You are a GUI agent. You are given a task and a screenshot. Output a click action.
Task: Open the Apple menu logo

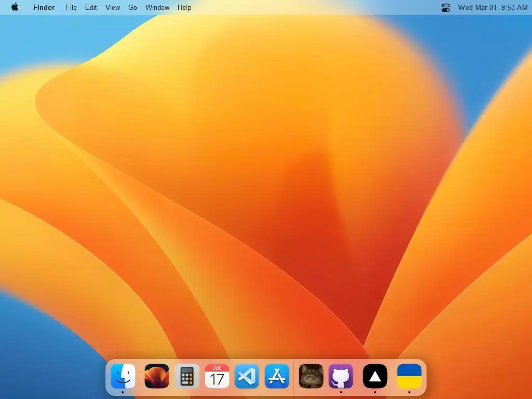point(15,7)
